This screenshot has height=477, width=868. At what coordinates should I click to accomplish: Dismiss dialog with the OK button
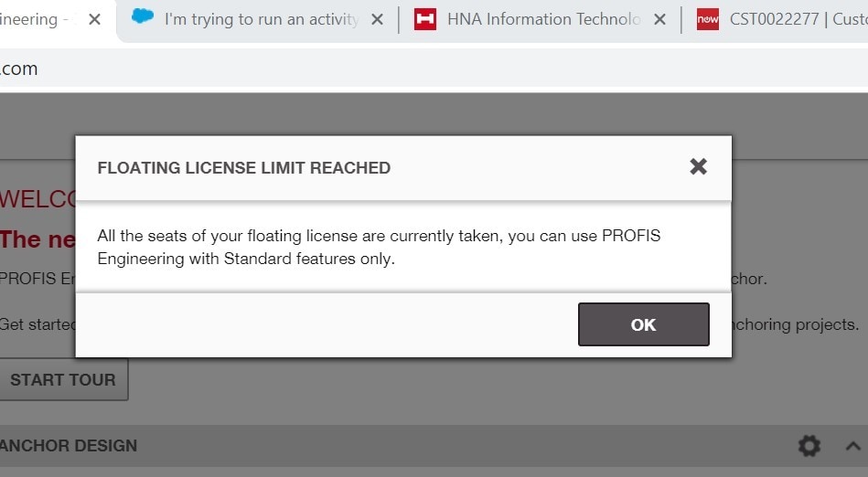click(x=643, y=324)
